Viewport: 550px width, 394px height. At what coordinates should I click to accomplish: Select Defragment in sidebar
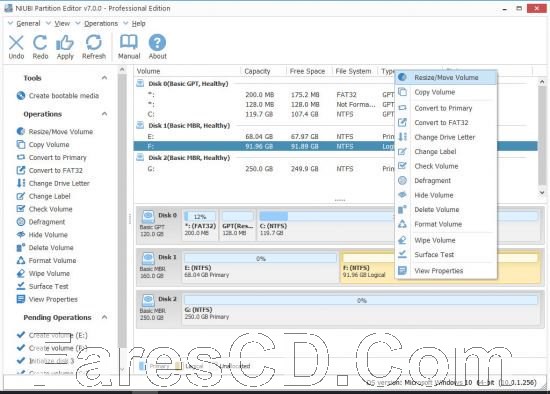tap(41, 222)
